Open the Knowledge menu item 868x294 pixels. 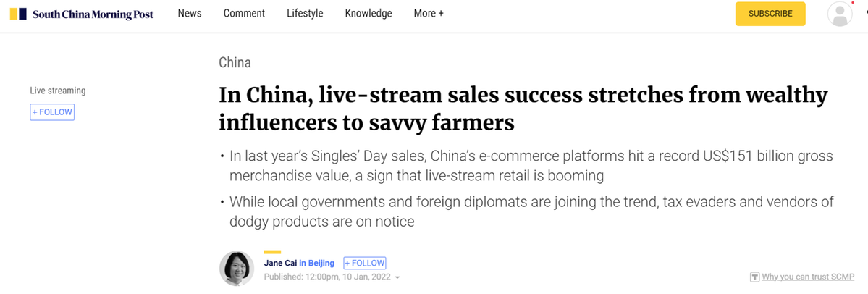368,13
